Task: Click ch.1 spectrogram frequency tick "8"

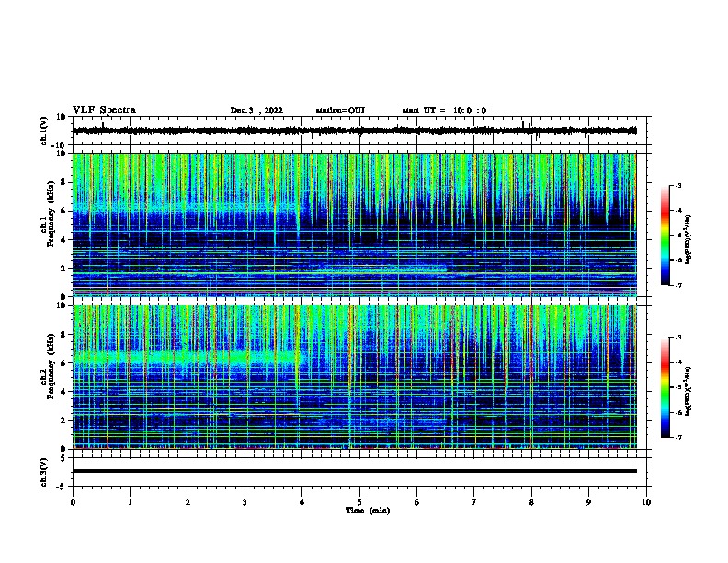Action: 64,182
